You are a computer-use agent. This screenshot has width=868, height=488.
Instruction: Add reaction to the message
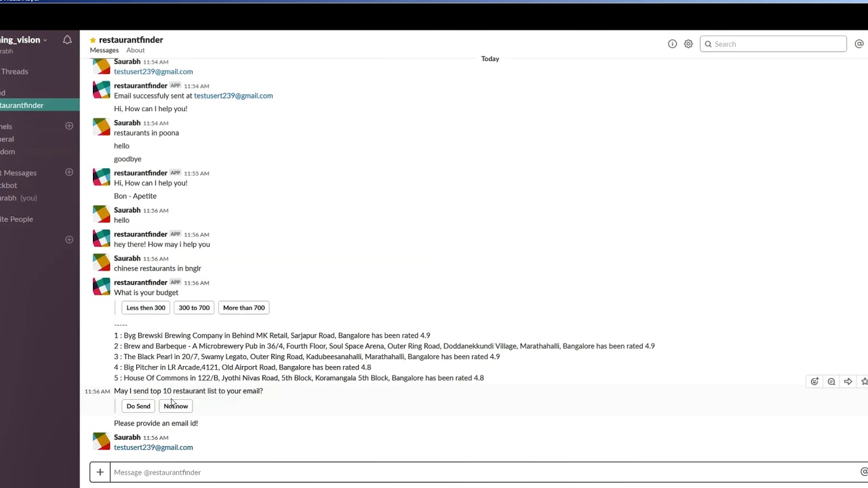tap(814, 382)
